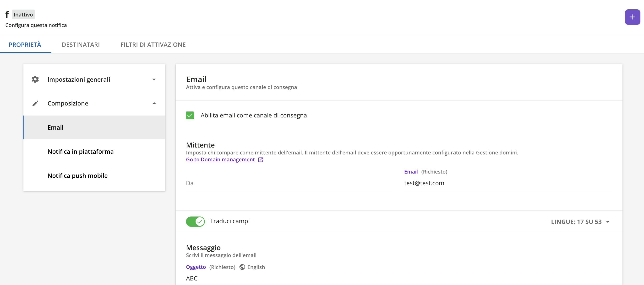Click the Email field containing test@test.com

point(508,183)
